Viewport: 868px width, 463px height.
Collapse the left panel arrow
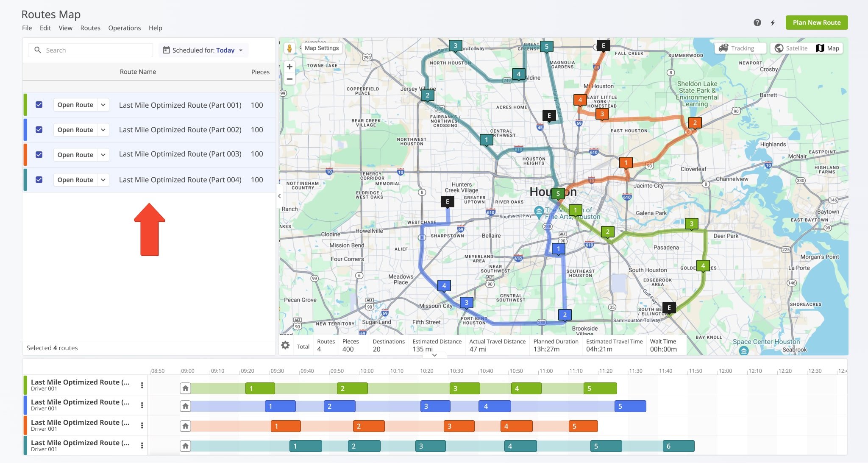click(x=280, y=196)
